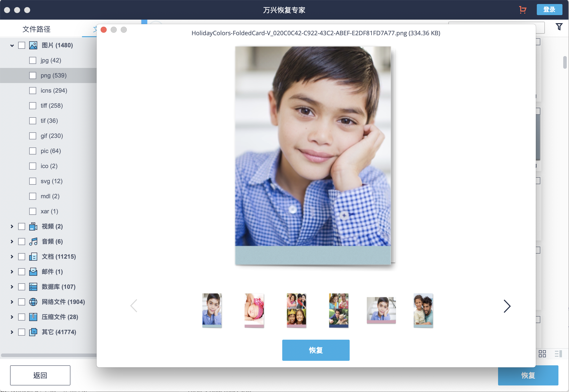
Task: Check the png (539) checkbox
Action: click(33, 75)
